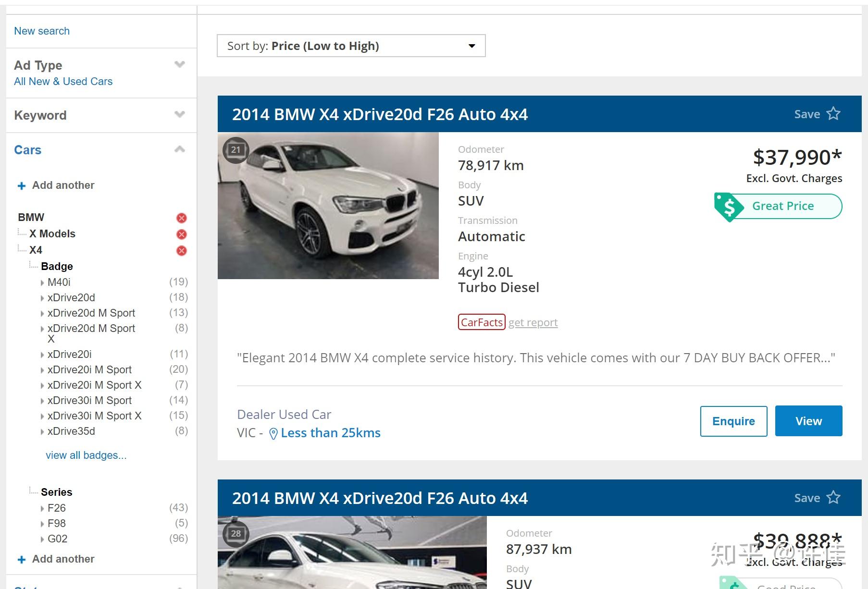Viewport: 868px width, 589px height.
Task: Open Less than 25kms location link
Action: point(331,433)
